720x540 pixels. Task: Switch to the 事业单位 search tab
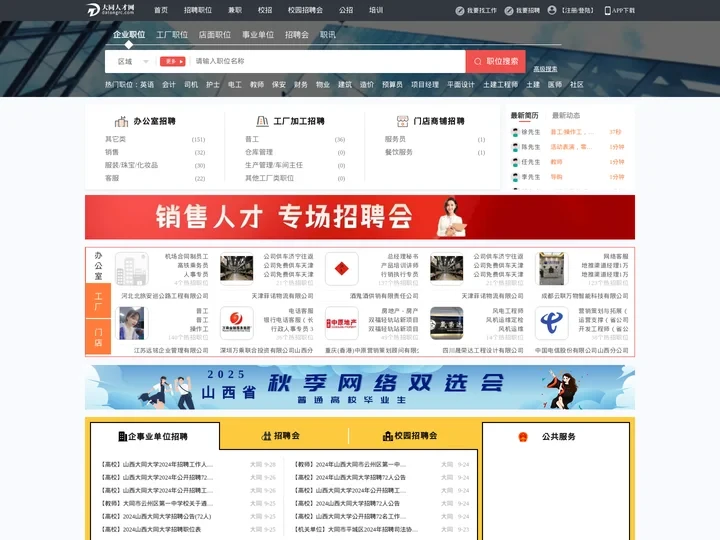click(x=258, y=35)
